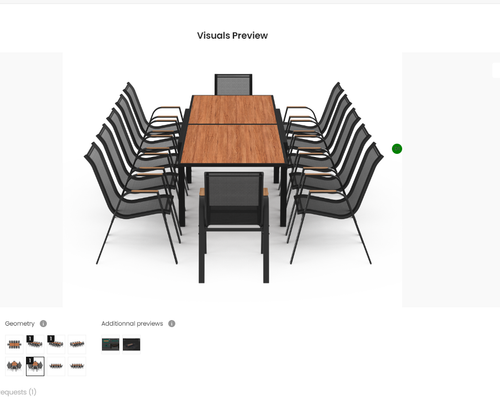This screenshot has height=400, width=500.
Task: Click the badge on the selected Geometry thumbnail
Action: click(x=30, y=360)
